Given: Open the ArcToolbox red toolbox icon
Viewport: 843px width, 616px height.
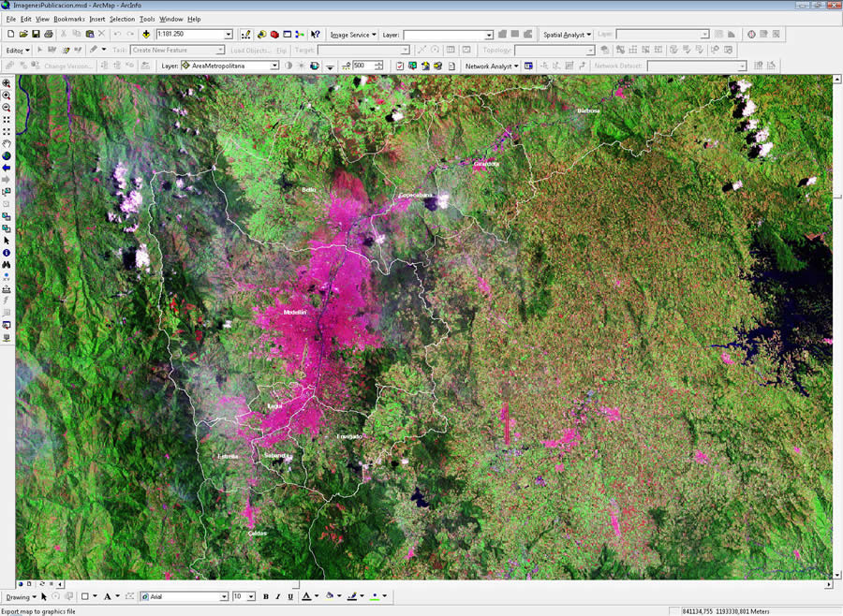Looking at the screenshot, I should coord(274,35).
